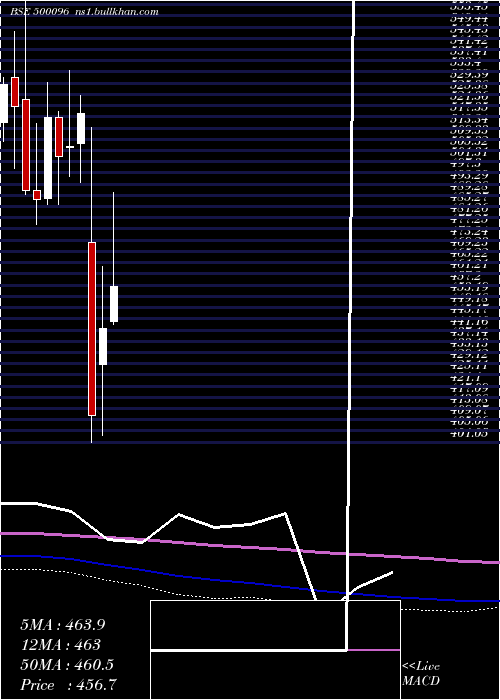Click the purple 50MA line

point(250,547)
